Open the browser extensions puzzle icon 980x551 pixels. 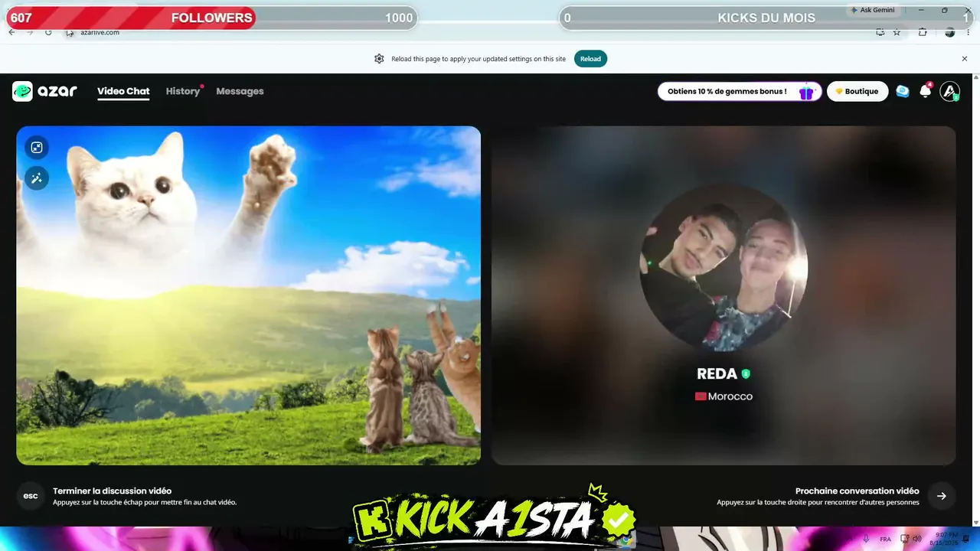pos(923,32)
